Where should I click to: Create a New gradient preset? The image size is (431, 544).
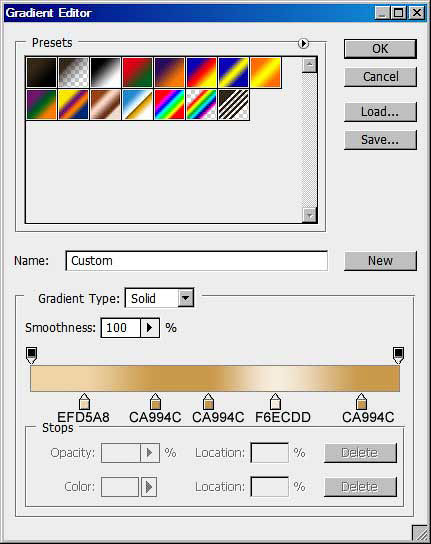pos(380,261)
